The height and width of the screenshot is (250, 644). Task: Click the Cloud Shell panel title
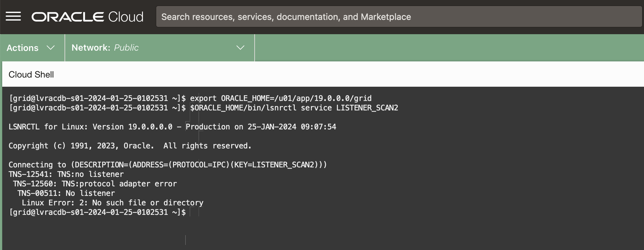[31, 75]
